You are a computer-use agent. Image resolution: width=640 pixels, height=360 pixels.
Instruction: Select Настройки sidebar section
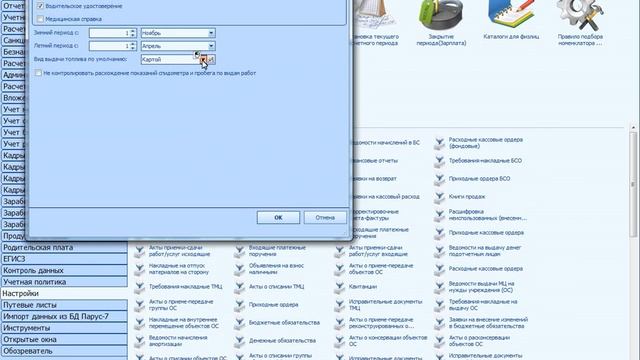pyautogui.click(x=64, y=293)
